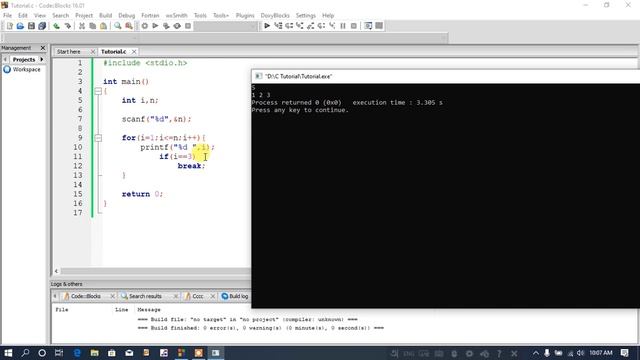Image resolution: width=640 pixels, height=360 pixels.
Task: Close the Search results log tab
Action: (176, 296)
